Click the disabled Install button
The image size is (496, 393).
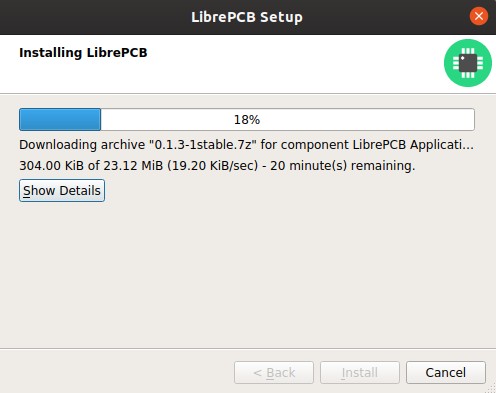pyautogui.click(x=360, y=372)
